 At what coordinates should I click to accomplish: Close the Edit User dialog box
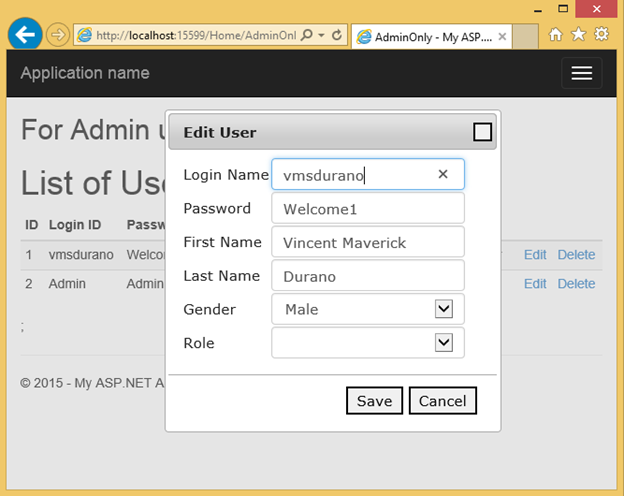click(x=482, y=132)
